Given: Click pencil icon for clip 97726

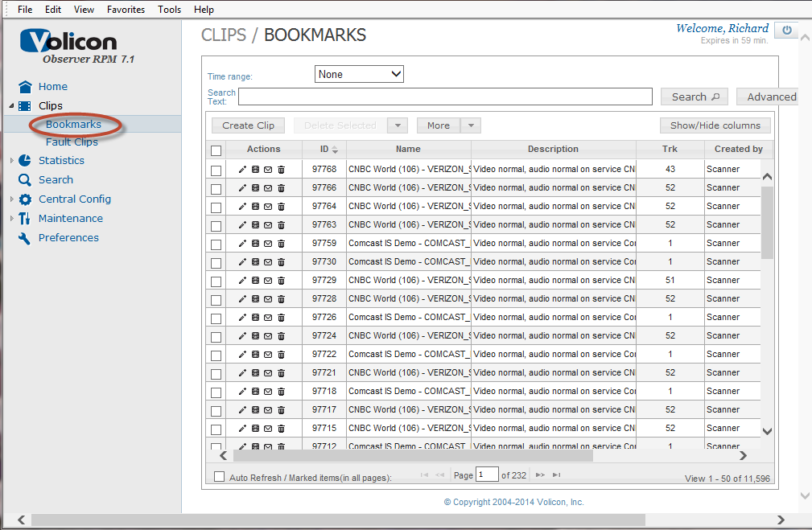Looking at the screenshot, I should [x=242, y=317].
